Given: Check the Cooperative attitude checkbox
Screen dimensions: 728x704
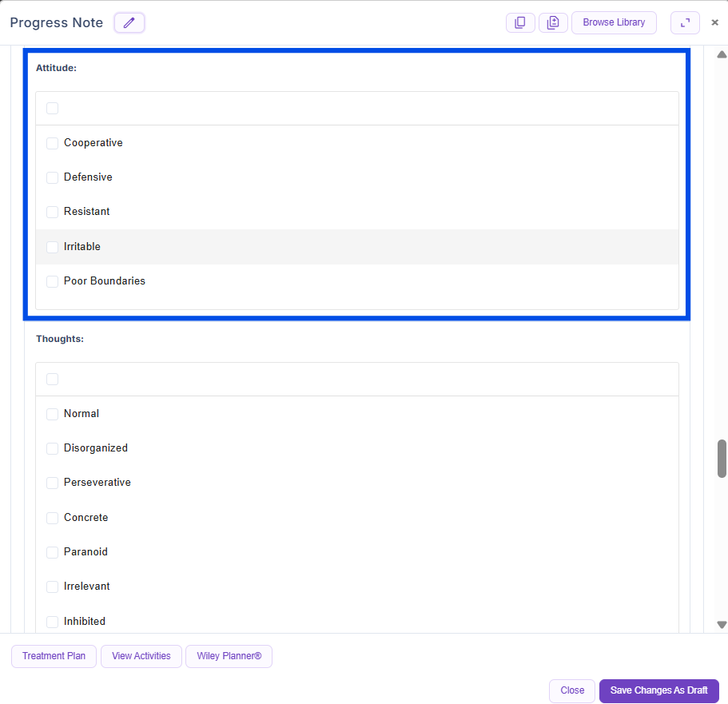Looking at the screenshot, I should tap(52, 143).
